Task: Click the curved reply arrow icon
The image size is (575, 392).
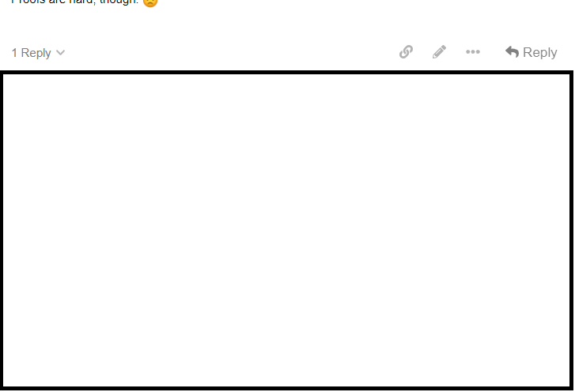Action: [512, 52]
